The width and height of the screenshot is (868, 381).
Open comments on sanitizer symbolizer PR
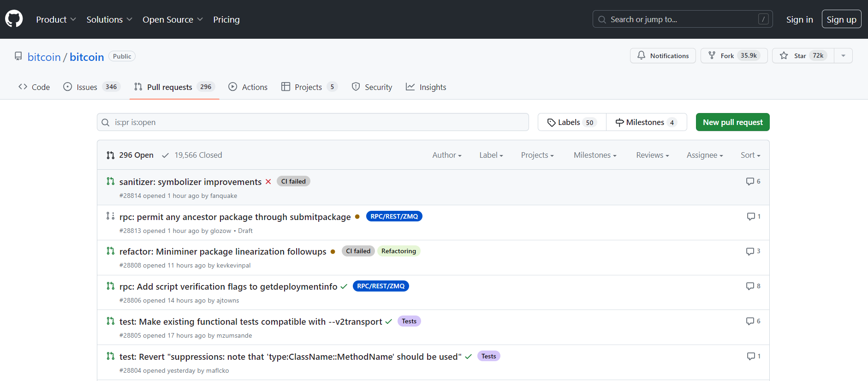753,181
